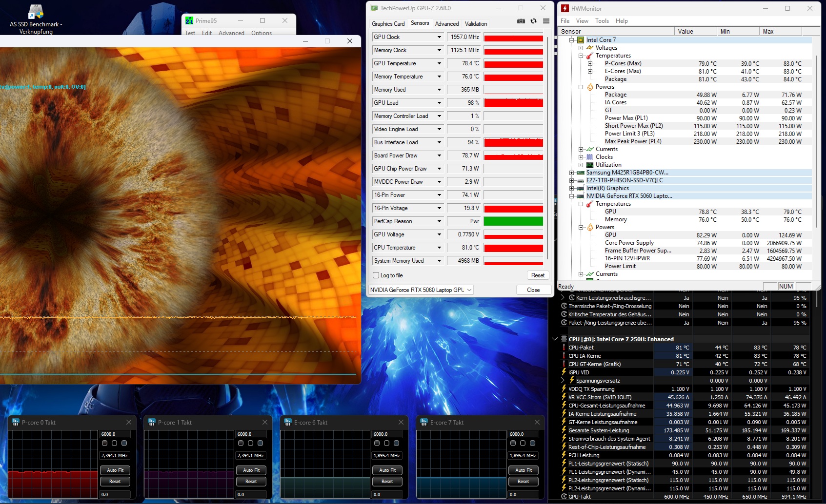Click the HWMonitor title bar icon
This screenshot has width=826, height=504.
(565, 8)
